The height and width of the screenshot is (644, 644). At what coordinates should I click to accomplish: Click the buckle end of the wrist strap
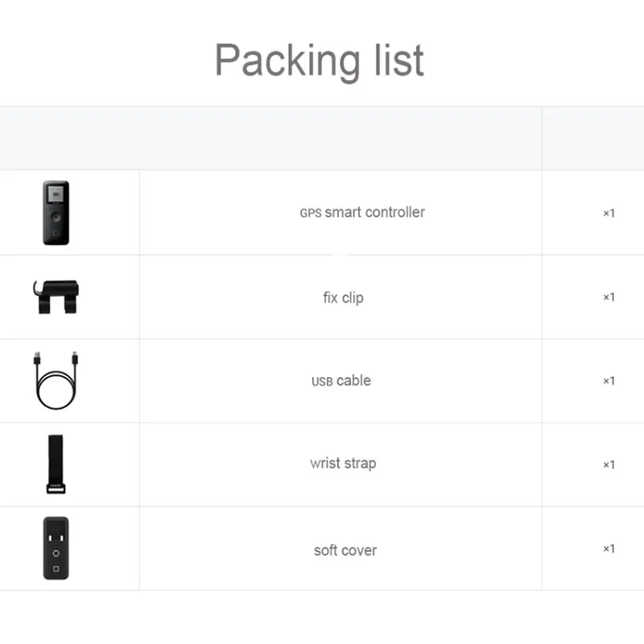(56, 488)
